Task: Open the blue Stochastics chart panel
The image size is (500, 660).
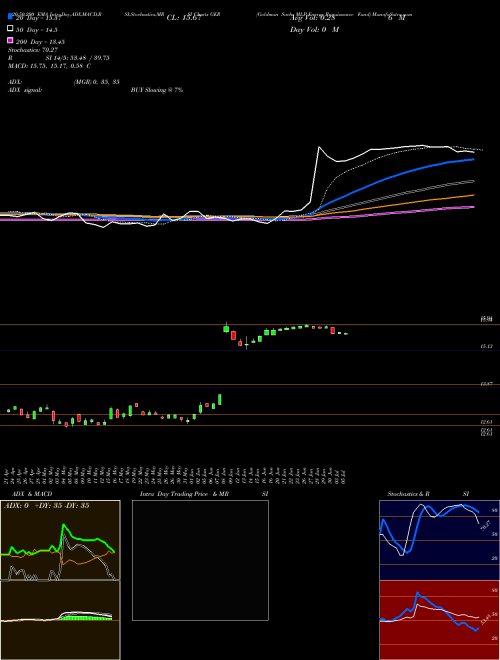Action: tap(439, 540)
